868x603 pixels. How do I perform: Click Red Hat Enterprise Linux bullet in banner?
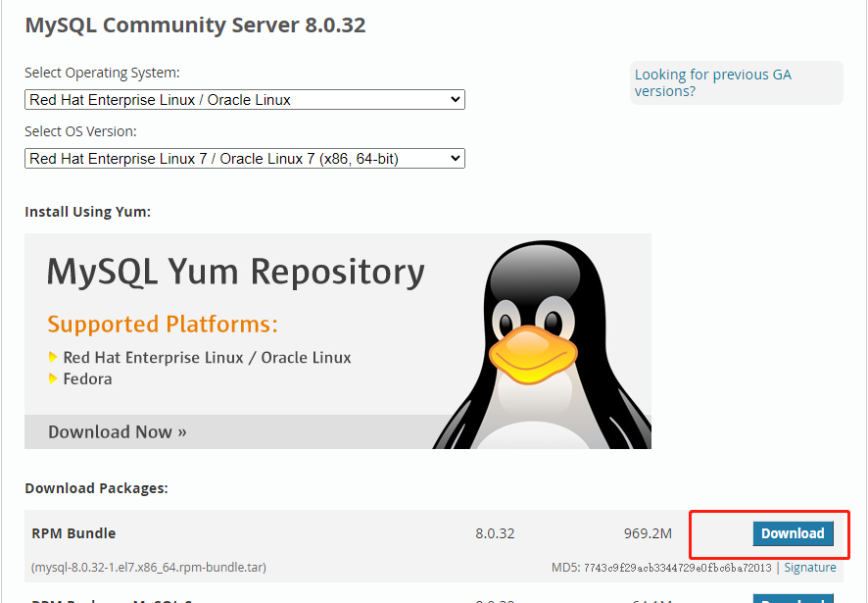pyautogui.click(x=207, y=358)
